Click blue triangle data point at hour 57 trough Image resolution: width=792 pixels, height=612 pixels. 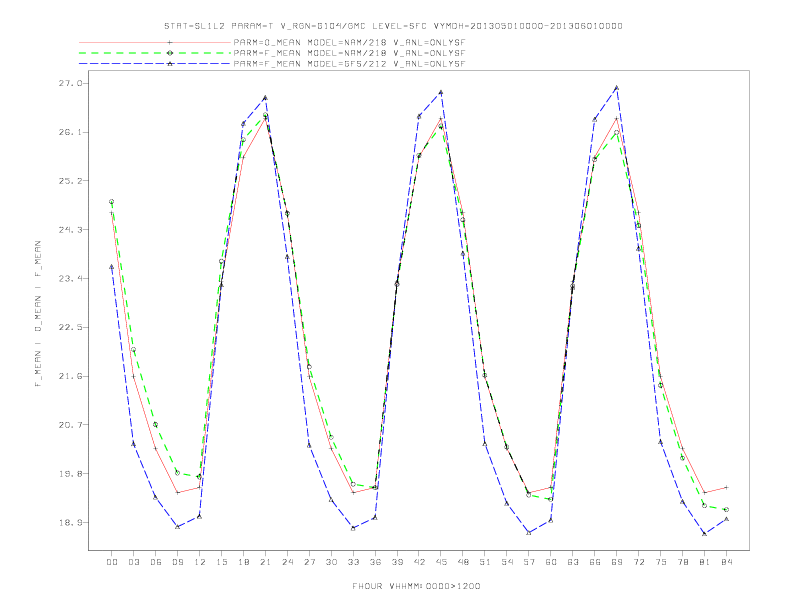pyautogui.click(x=529, y=533)
